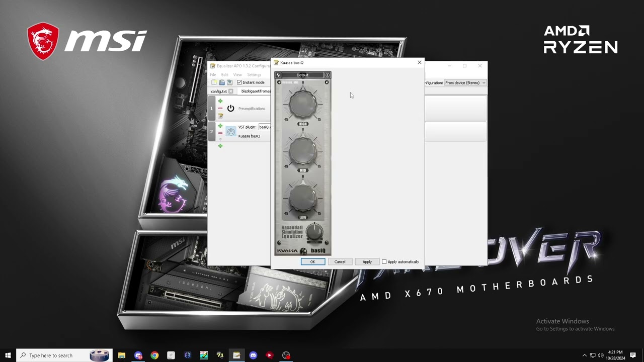Click the red minus on Preamplification row
This screenshot has height=362, width=644.
220,109
